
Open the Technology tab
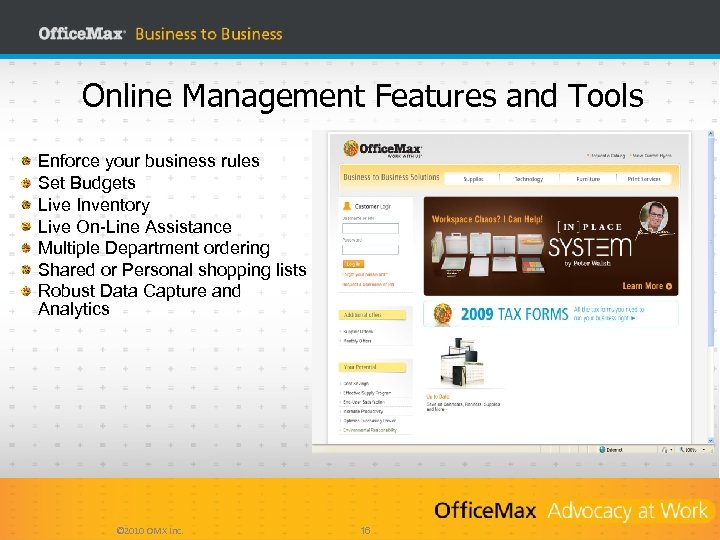click(x=529, y=179)
